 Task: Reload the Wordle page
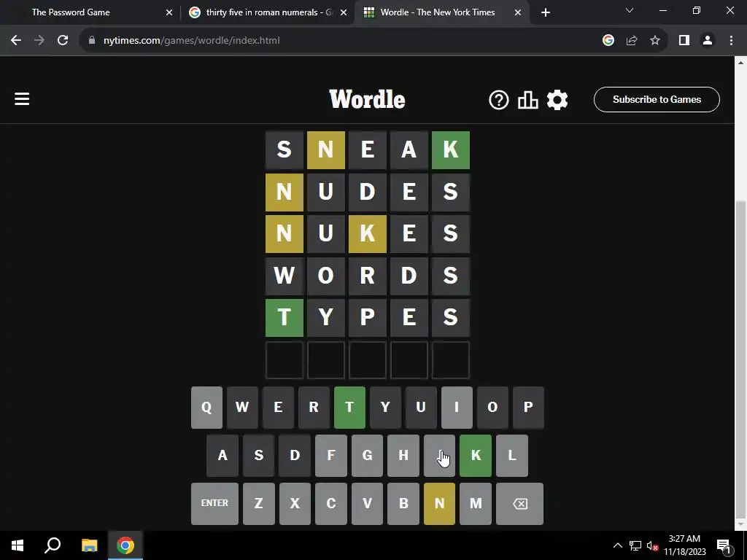[x=63, y=41]
